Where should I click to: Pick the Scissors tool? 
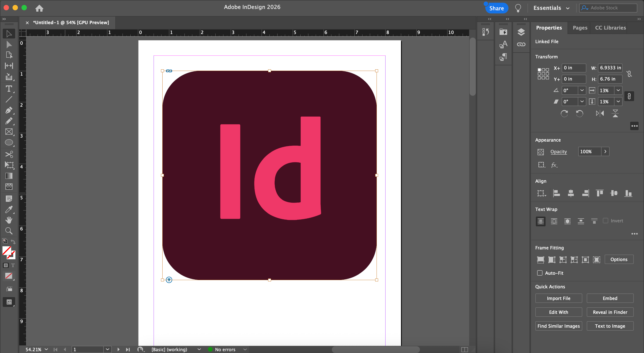pyautogui.click(x=9, y=154)
